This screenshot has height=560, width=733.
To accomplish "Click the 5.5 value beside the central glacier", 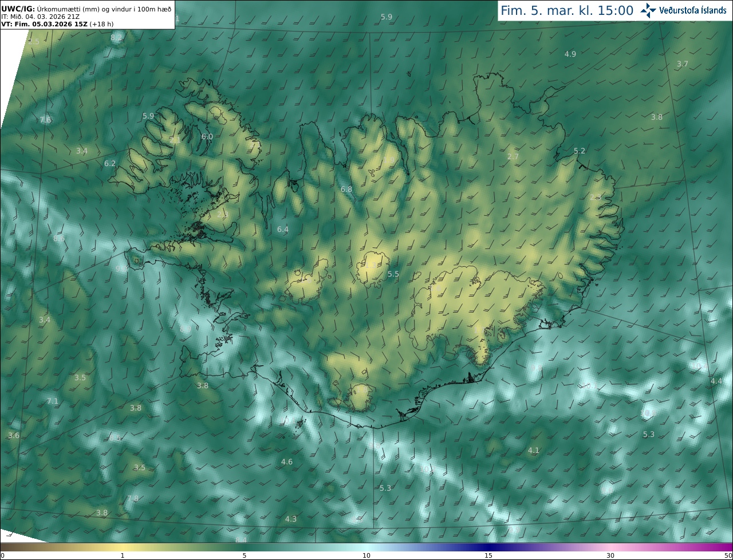I will pos(393,274).
